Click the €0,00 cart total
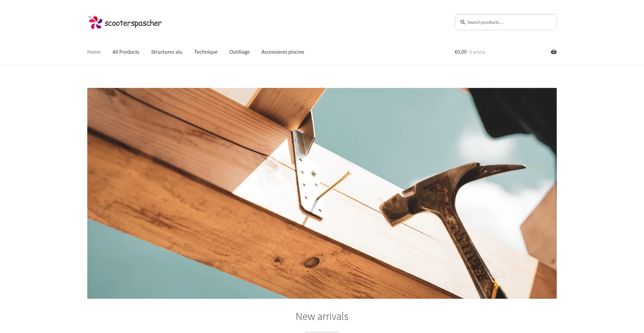This screenshot has height=333, width=644. (461, 52)
